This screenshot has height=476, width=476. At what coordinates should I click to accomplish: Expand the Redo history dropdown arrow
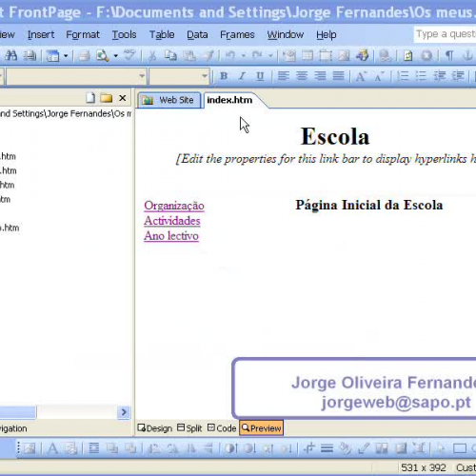270,56
